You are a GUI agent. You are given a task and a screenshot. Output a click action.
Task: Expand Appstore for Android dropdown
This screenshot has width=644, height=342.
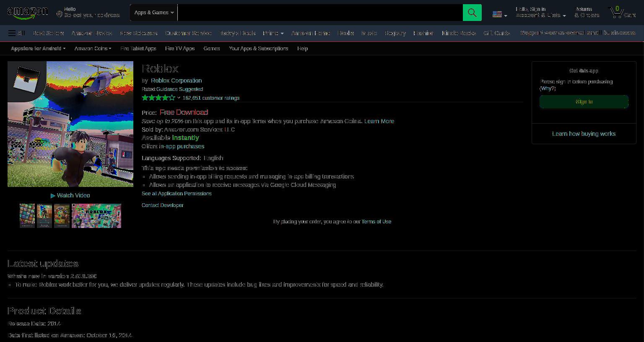[38, 49]
